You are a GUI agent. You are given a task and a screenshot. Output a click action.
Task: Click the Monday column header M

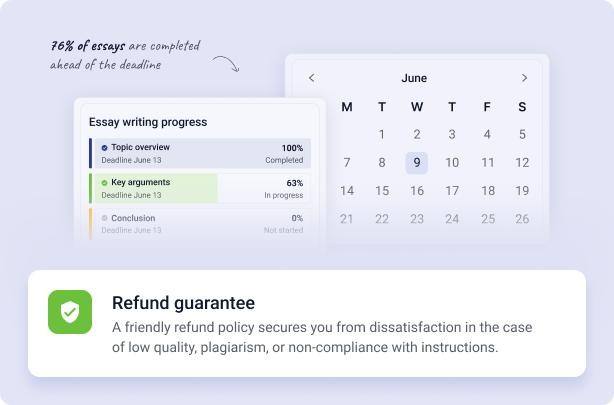coord(347,107)
